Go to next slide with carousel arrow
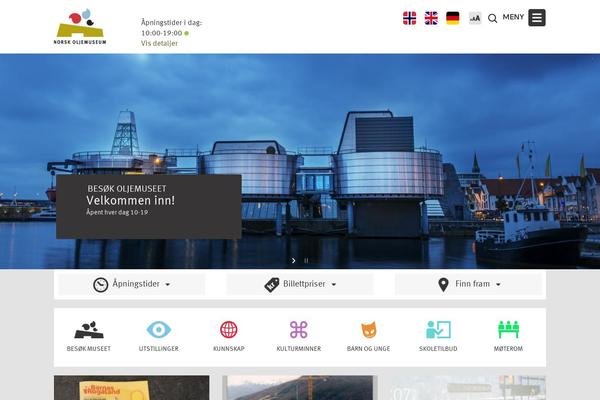The width and height of the screenshot is (600, 400). point(293,261)
